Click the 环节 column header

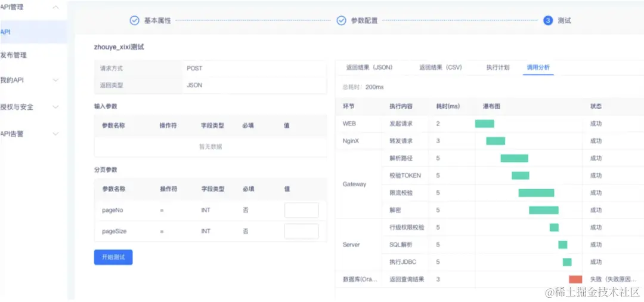348,106
